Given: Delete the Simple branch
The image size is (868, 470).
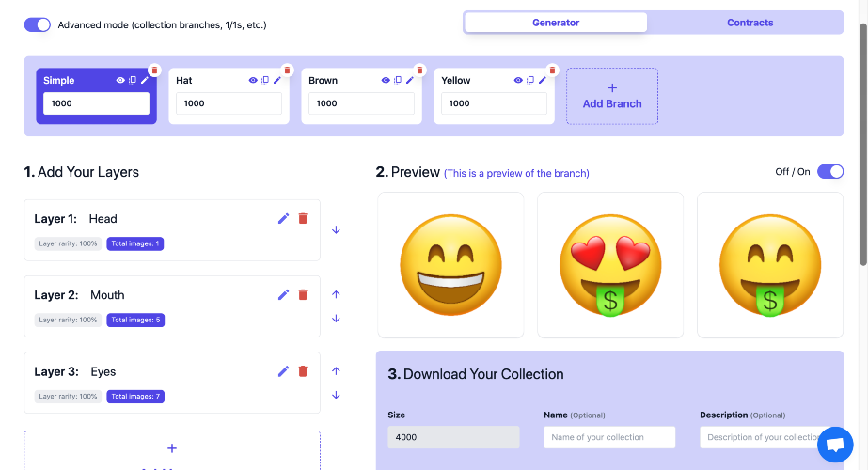Looking at the screenshot, I should tap(154, 70).
